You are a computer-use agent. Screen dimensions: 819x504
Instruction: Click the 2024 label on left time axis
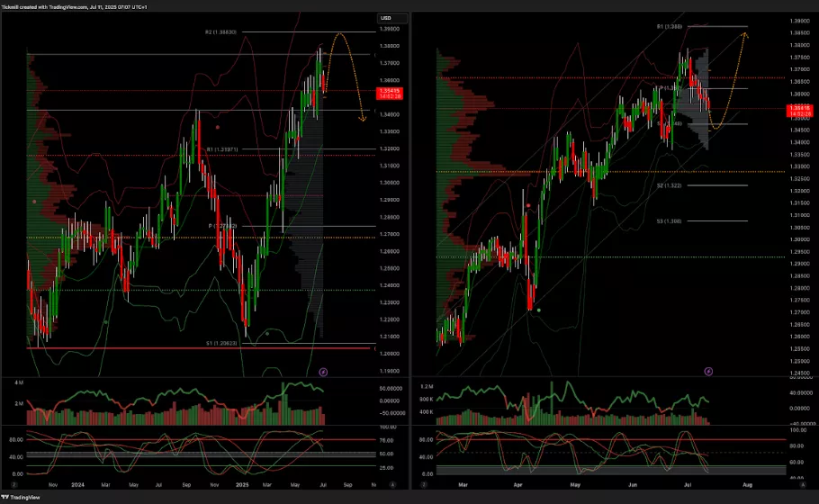(78, 485)
